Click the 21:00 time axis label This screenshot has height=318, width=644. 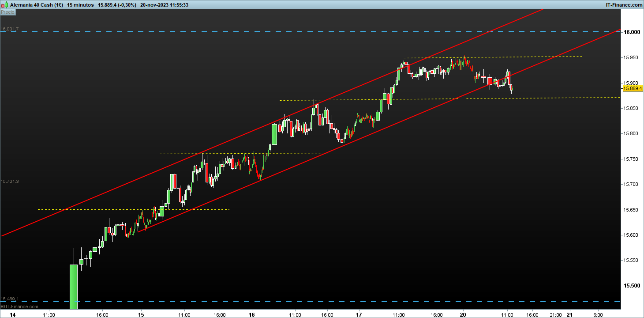(556, 315)
